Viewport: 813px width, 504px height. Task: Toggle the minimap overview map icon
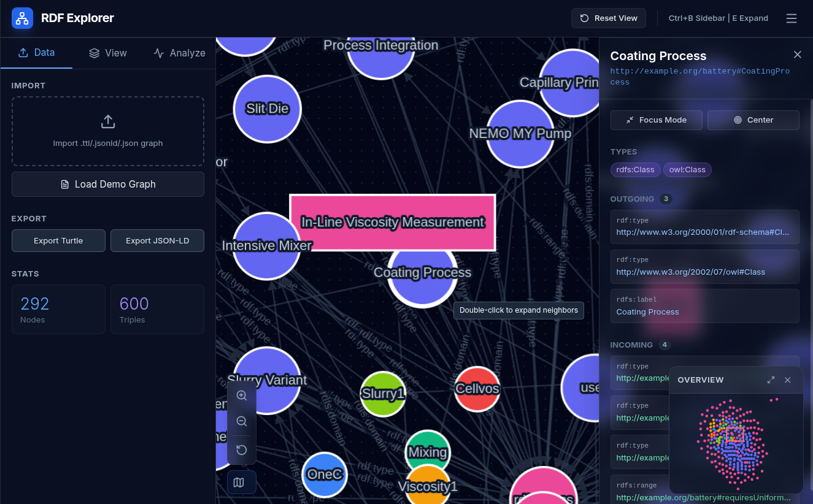239,483
